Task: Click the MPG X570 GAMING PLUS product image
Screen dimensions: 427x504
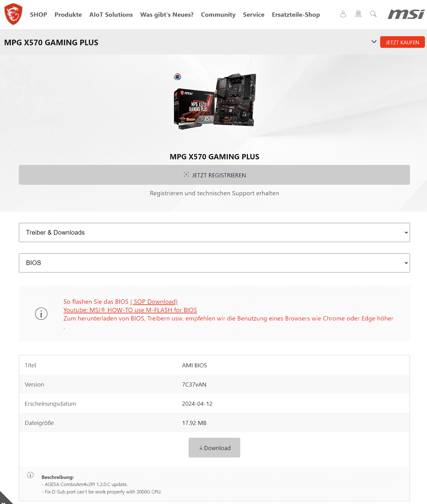Action: (x=215, y=101)
